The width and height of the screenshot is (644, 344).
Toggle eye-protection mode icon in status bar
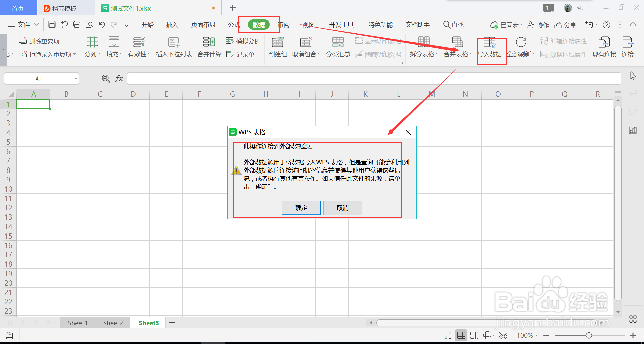pos(503,335)
